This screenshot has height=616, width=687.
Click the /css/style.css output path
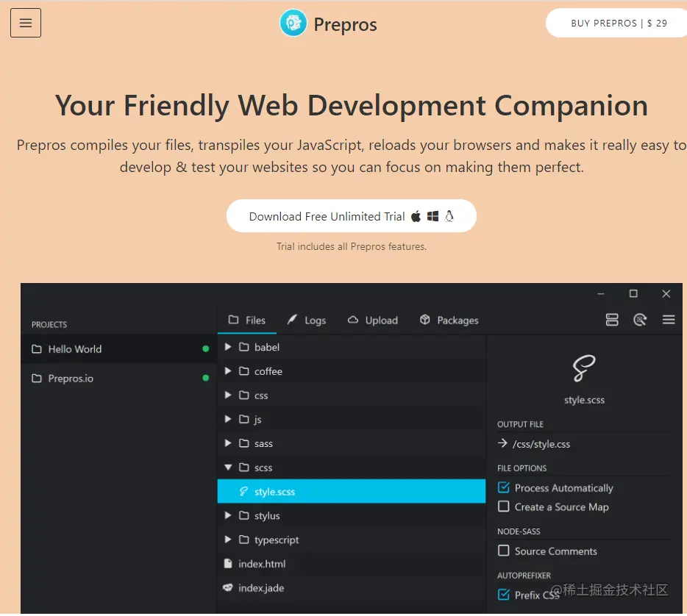(x=541, y=444)
